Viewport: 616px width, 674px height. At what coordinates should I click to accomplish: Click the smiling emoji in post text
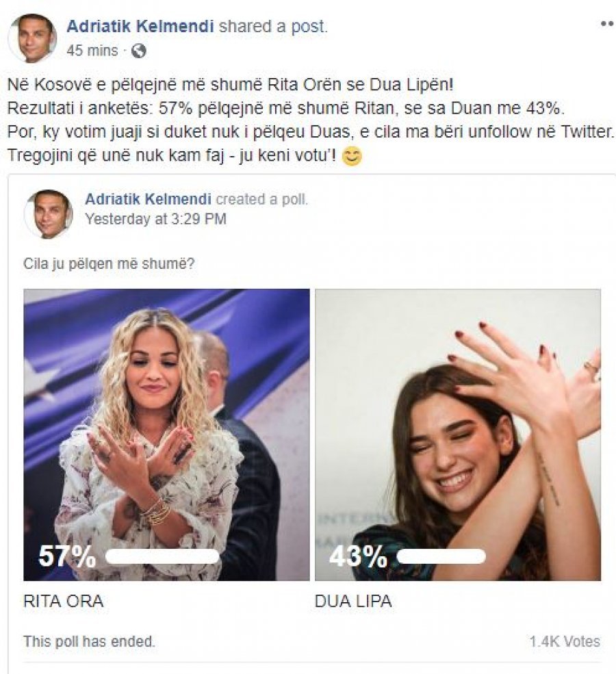[352, 157]
